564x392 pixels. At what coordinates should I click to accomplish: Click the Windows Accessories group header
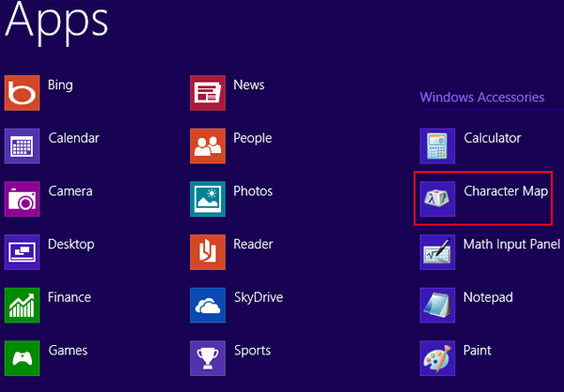tap(482, 97)
